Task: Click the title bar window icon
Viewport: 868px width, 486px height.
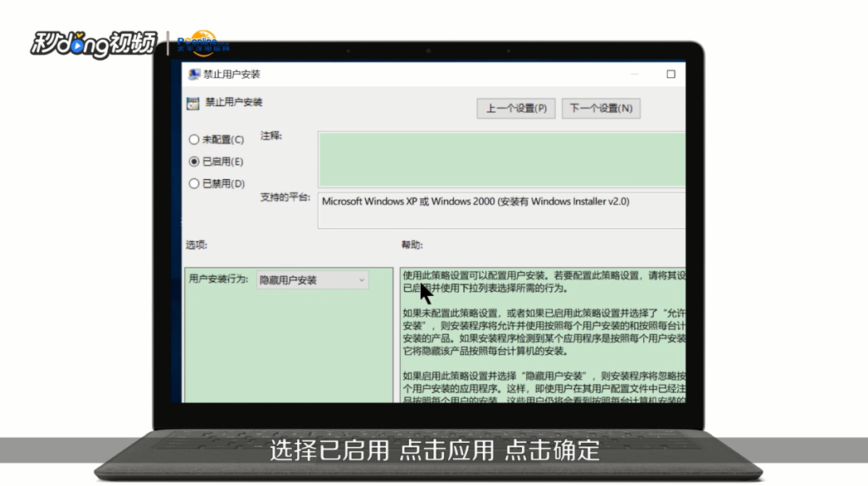Action: 193,75
